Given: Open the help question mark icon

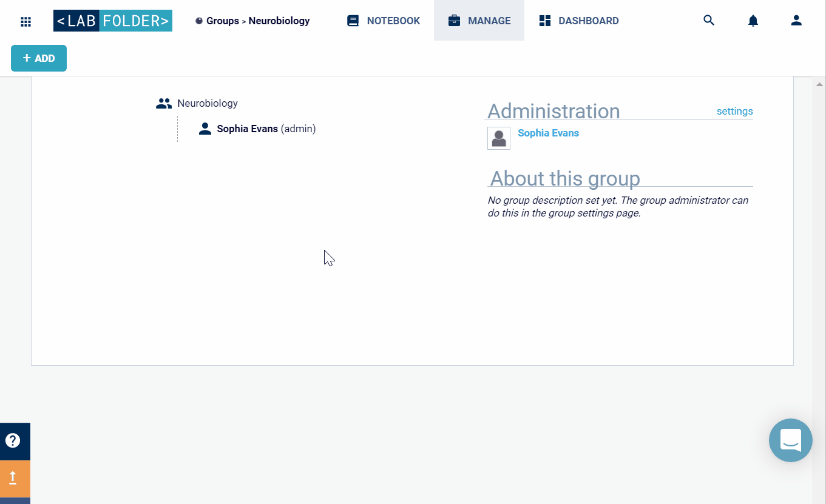Looking at the screenshot, I should pos(13,441).
